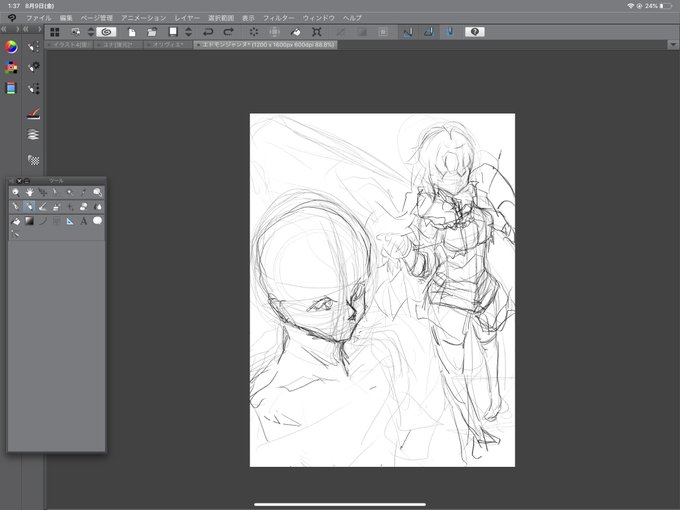Select the highlighted Pencil tool
The width and height of the screenshot is (680, 510).
coord(29,206)
